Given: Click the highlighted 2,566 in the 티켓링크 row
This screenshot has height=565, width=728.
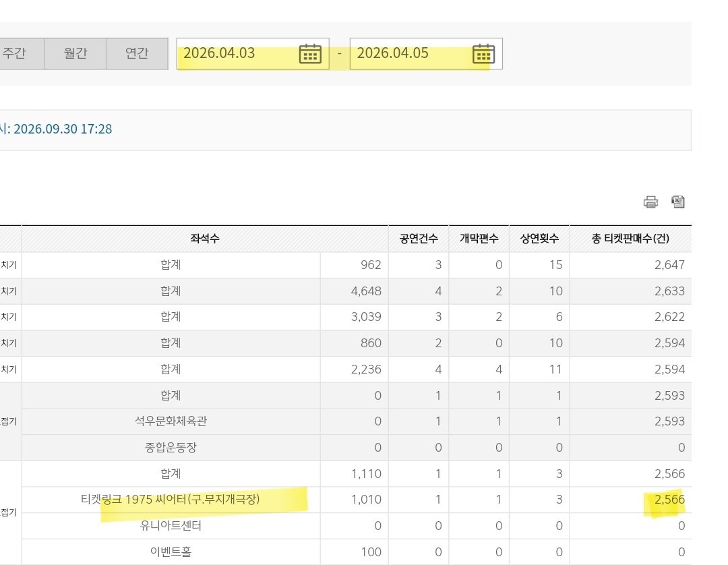Looking at the screenshot, I should click(x=669, y=500).
